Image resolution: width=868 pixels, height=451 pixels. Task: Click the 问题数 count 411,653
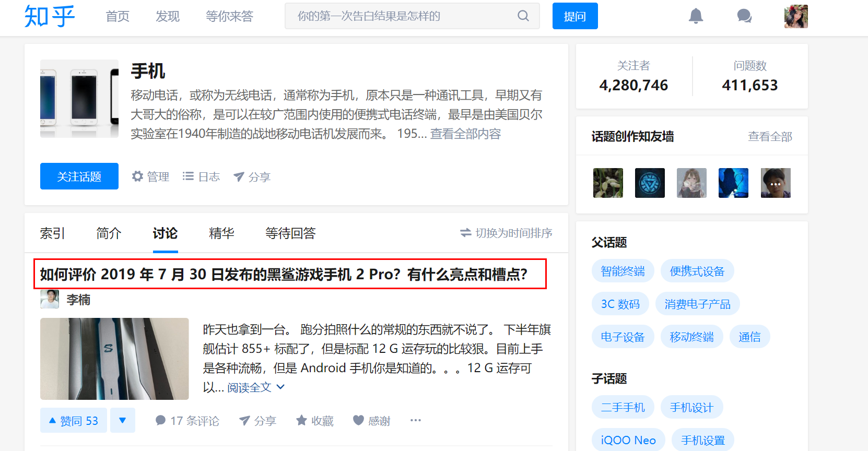tap(750, 85)
